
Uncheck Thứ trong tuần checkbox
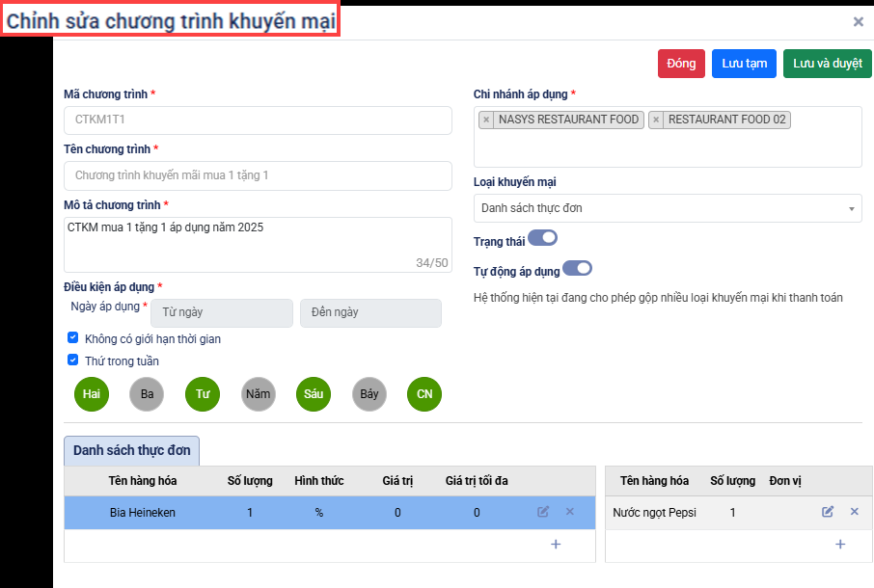73,360
